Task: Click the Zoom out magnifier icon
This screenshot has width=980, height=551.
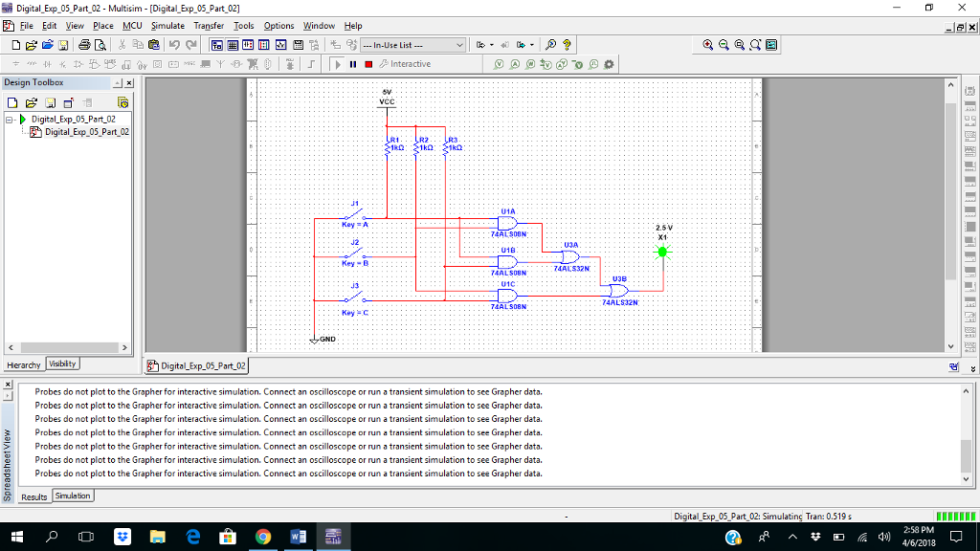Action: (724, 45)
